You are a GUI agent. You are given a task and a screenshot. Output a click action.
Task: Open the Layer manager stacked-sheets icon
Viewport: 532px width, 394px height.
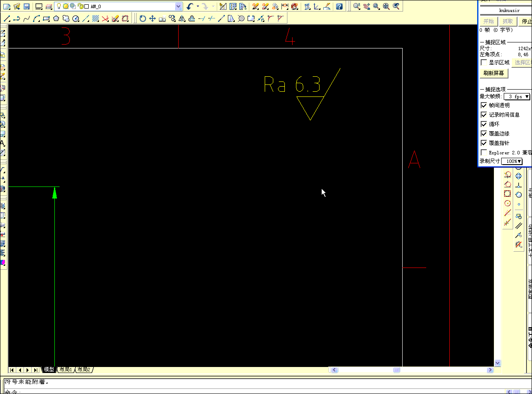point(49,6)
